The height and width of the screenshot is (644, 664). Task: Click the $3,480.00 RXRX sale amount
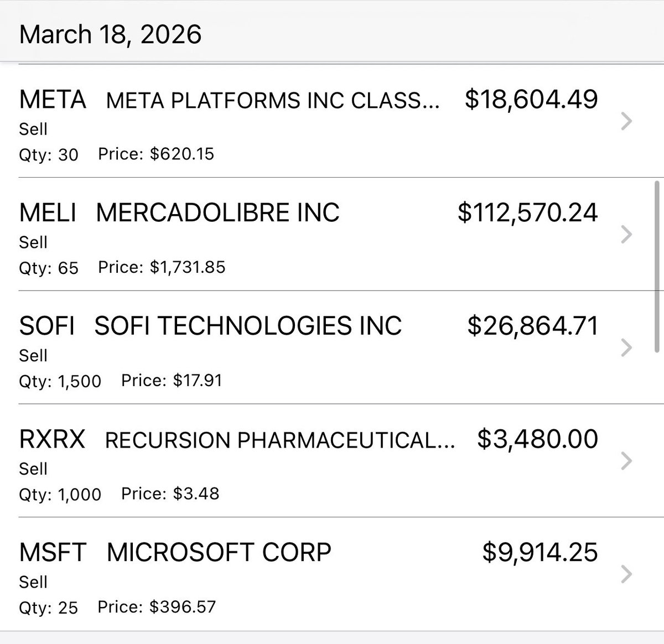pos(538,439)
